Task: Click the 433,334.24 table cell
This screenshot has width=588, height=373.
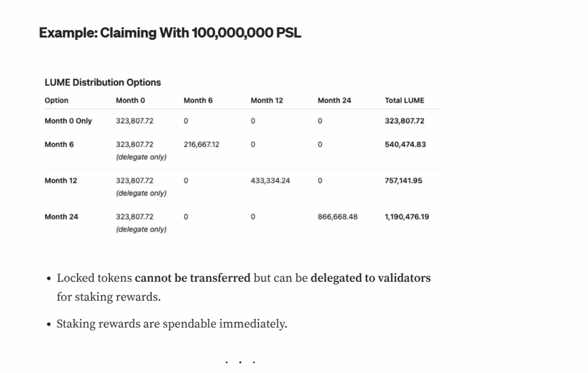Action: pos(270,180)
